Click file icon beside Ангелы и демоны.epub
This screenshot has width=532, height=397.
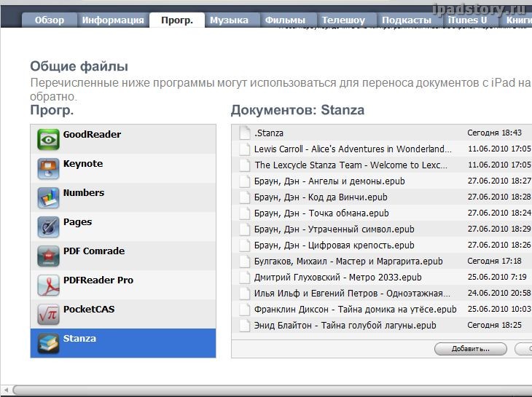pyautogui.click(x=245, y=181)
